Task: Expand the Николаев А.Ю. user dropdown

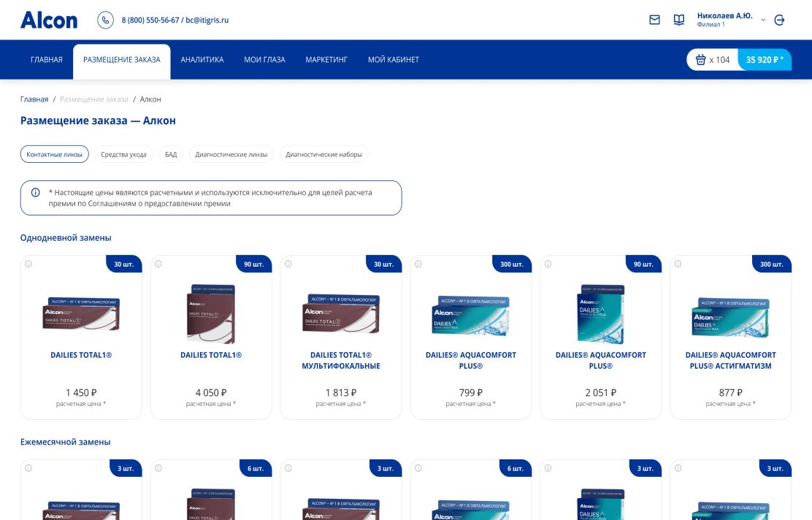Action: (763, 20)
